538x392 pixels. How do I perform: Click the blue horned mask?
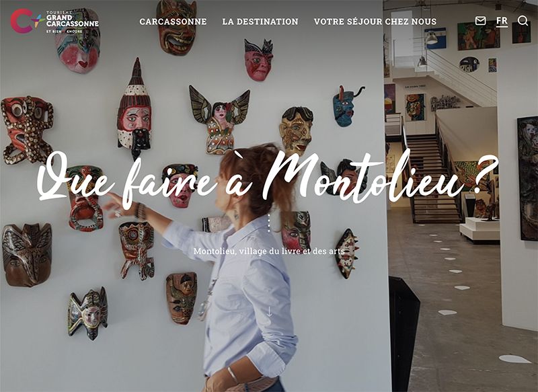346,106
